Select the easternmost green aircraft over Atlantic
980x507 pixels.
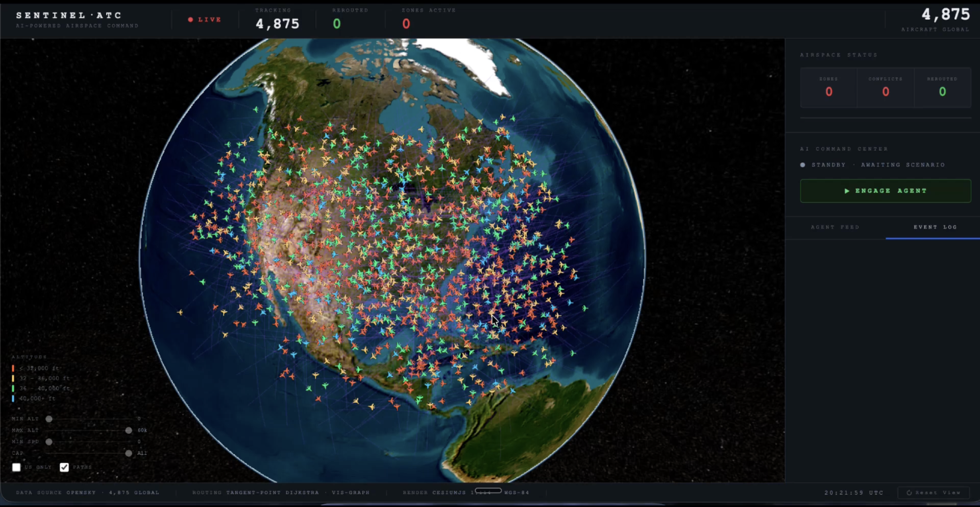point(585,308)
